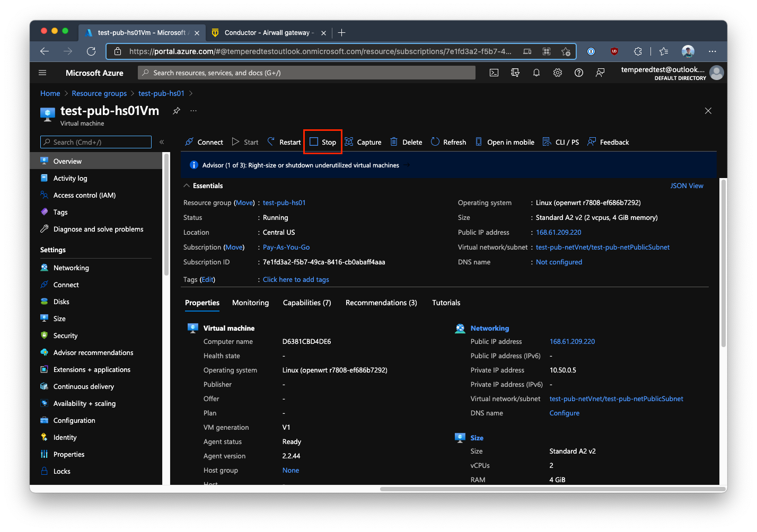Open the Size section heading link
The height and width of the screenshot is (532, 757).
coord(477,438)
